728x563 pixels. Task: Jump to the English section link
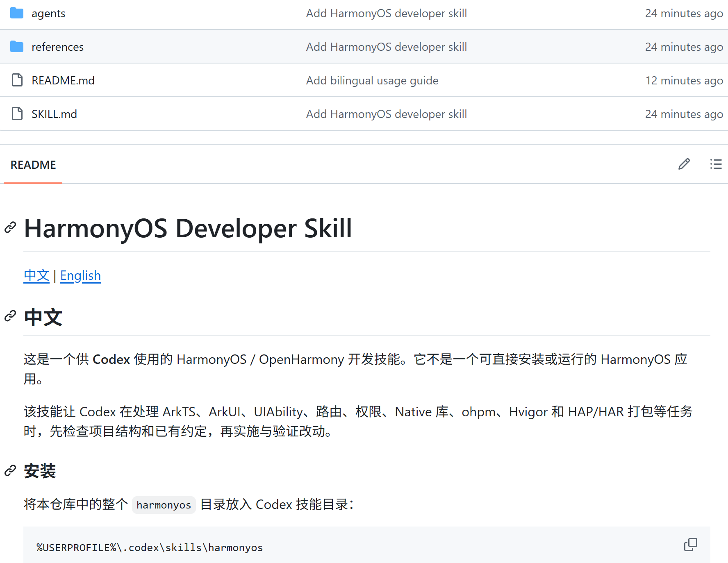[x=80, y=276]
